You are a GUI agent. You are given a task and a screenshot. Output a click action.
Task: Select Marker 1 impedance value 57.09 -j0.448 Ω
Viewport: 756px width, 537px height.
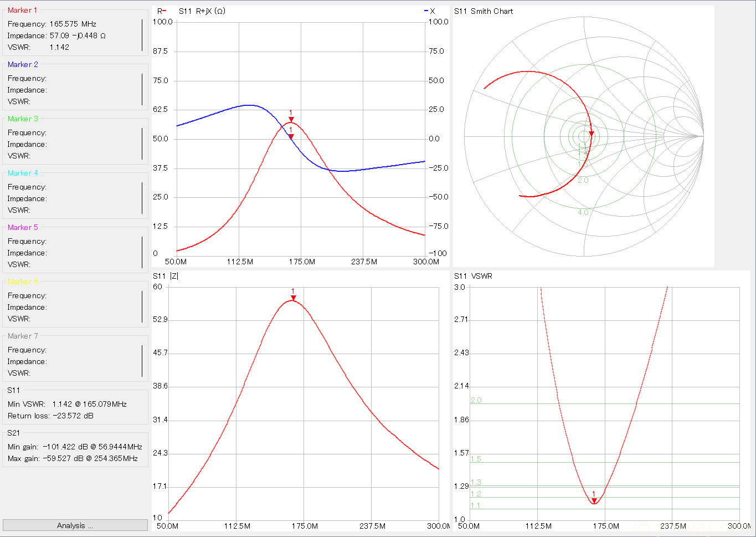click(78, 35)
